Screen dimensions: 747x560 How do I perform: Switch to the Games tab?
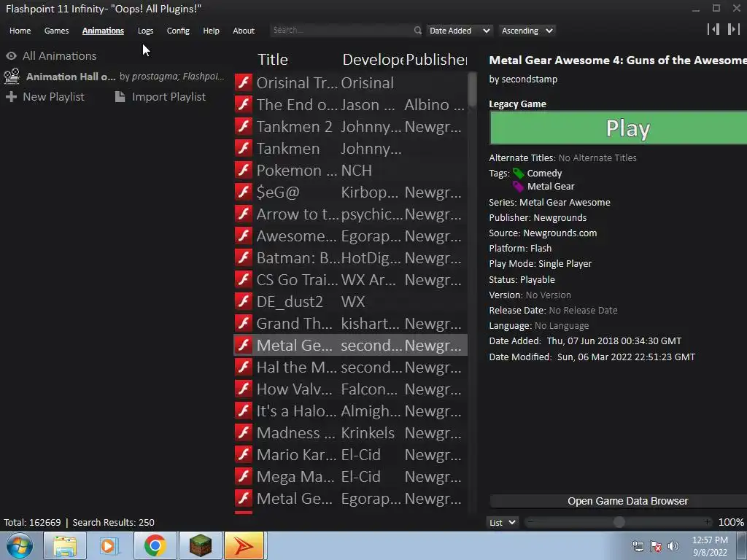click(x=56, y=31)
